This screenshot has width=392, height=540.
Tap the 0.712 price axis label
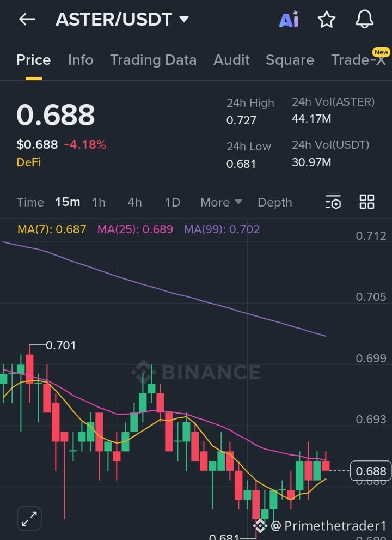[371, 236]
